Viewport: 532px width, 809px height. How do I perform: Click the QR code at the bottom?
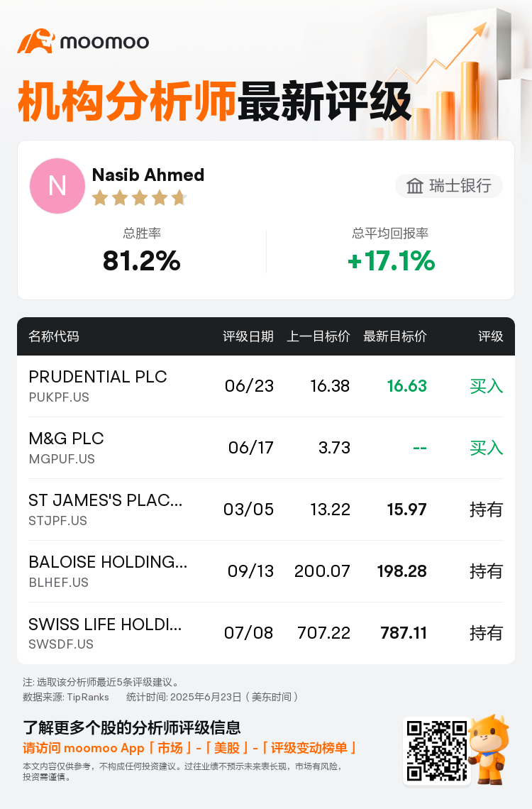437,751
